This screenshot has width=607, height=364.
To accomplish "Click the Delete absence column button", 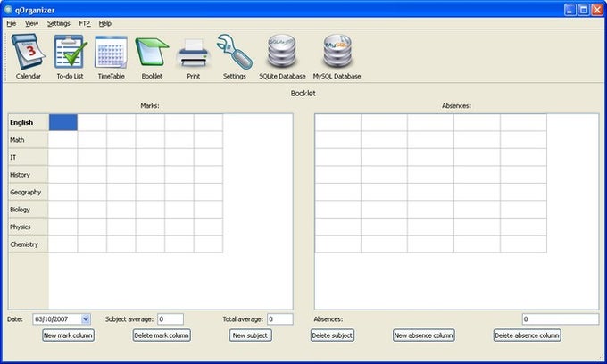I will click(528, 335).
